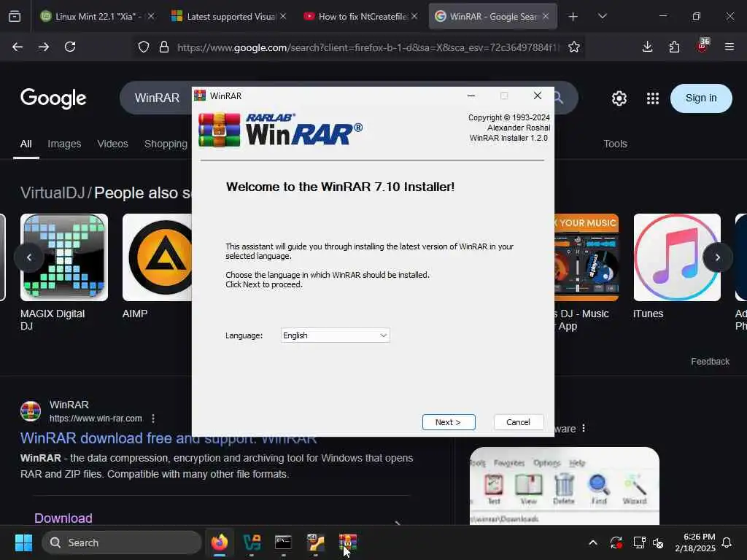Go forward in the browser
747x560 pixels.
coord(44,47)
